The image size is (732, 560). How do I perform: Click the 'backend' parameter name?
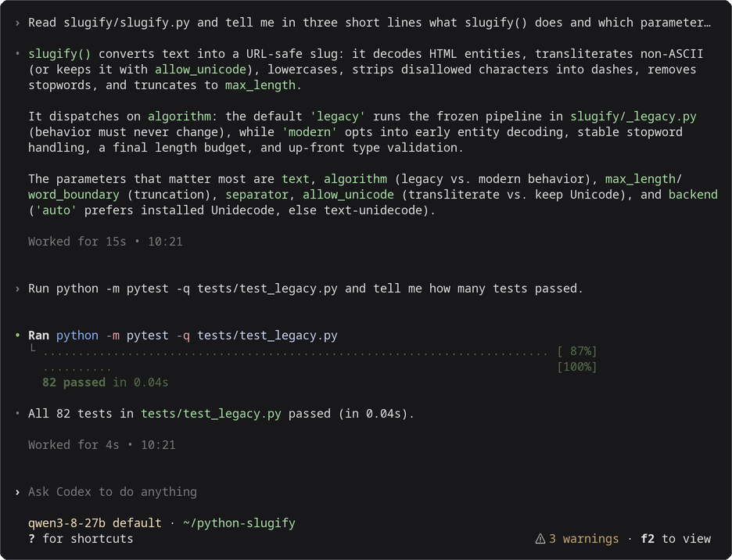coord(693,194)
